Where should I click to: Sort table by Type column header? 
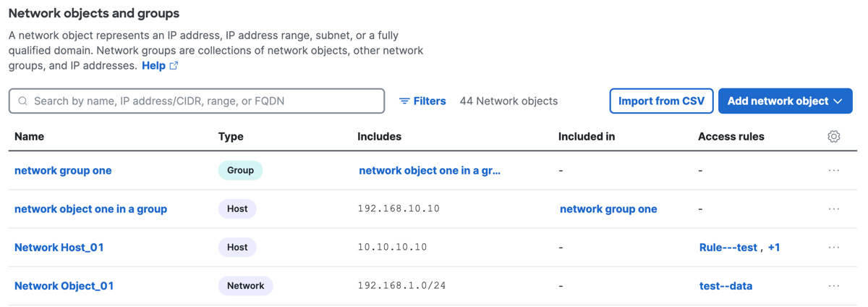pyautogui.click(x=231, y=136)
